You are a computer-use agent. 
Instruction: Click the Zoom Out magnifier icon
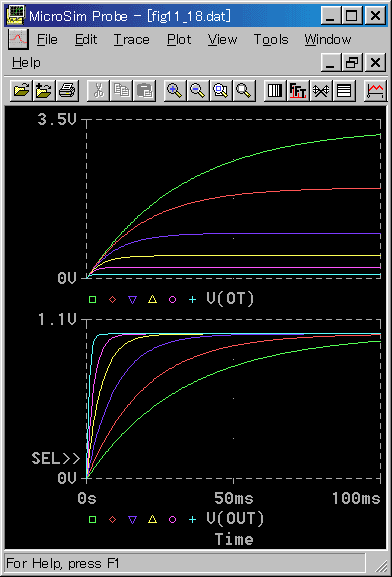[x=197, y=90]
